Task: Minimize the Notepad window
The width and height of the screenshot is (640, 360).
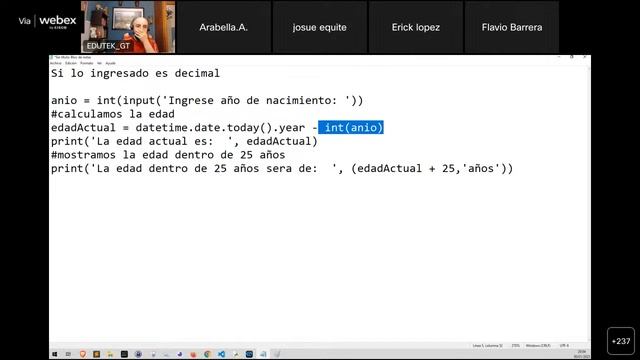Action: [559, 57]
